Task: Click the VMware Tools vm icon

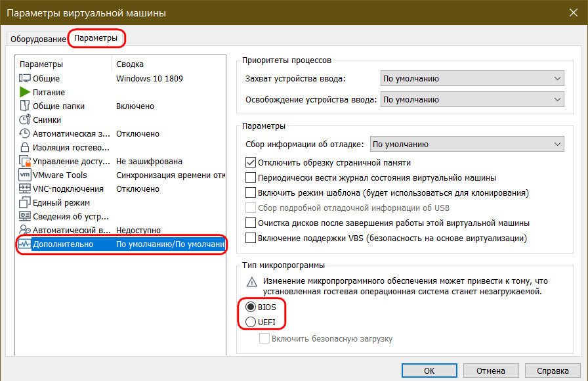Action: [25, 175]
